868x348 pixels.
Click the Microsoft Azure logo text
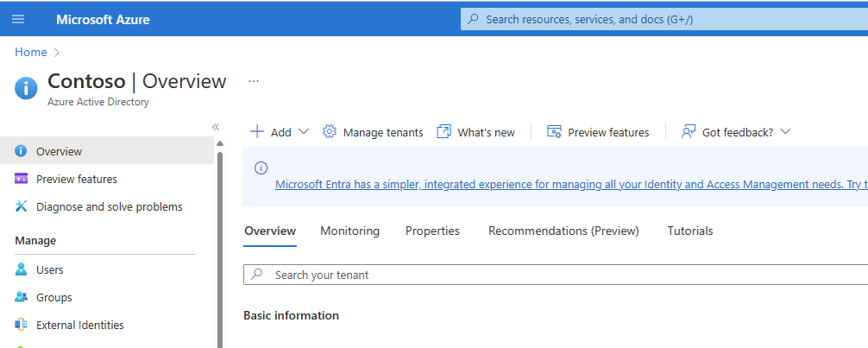[103, 20]
